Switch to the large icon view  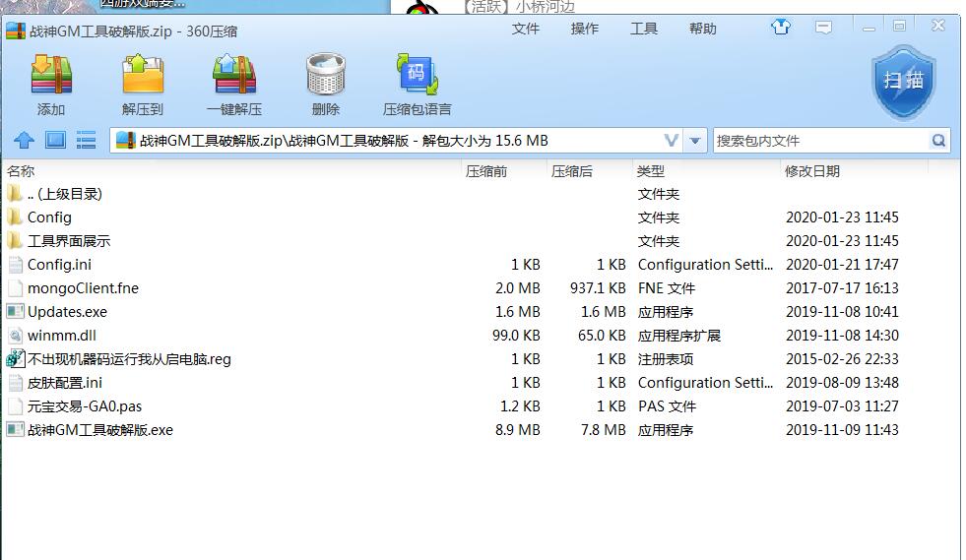55,141
